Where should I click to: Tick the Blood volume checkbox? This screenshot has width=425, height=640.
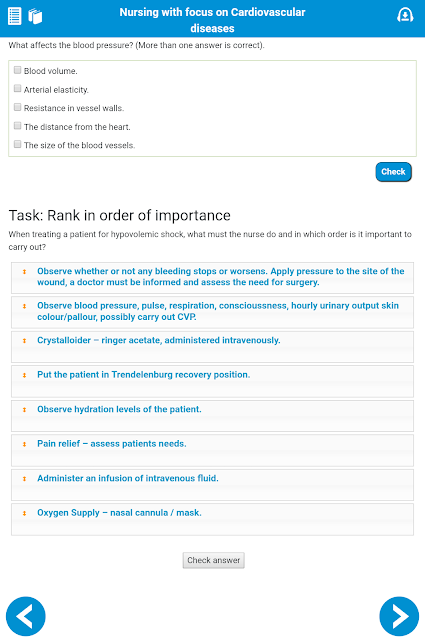(x=18, y=70)
